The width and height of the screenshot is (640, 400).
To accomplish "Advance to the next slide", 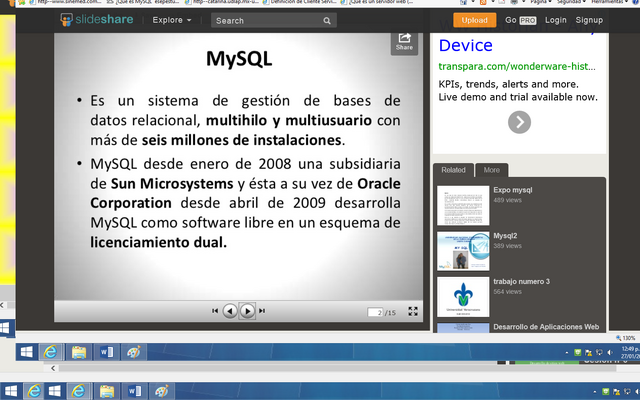I will click(247, 311).
